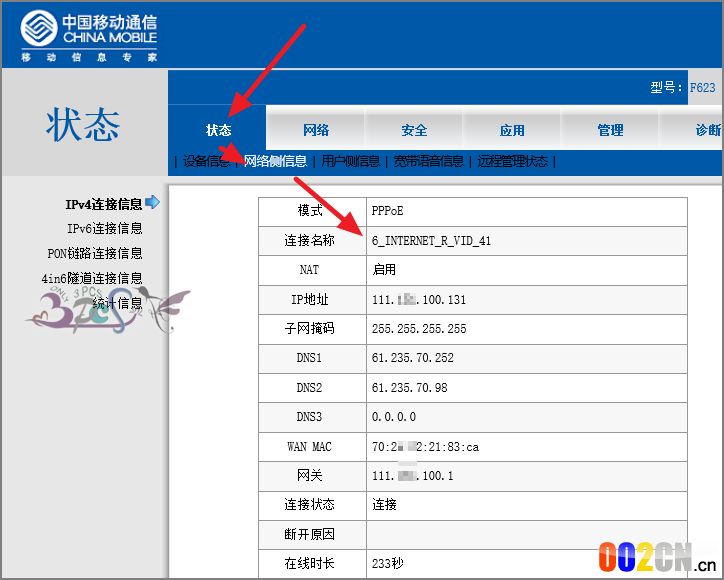Select 网络侧信息 submenu link

click(x=275, y=161)
